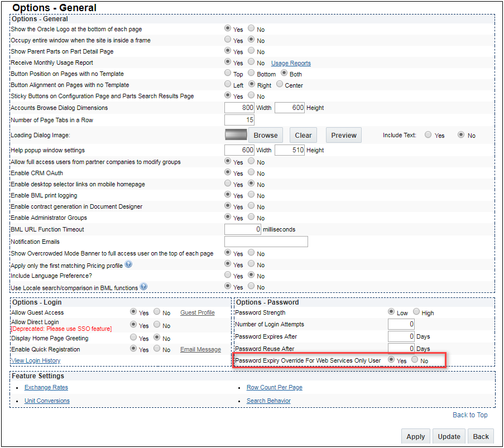Screen dimensions: 504x448
Task: Focus Number of Page Tabs in a Row field
Action: (239, 120)
